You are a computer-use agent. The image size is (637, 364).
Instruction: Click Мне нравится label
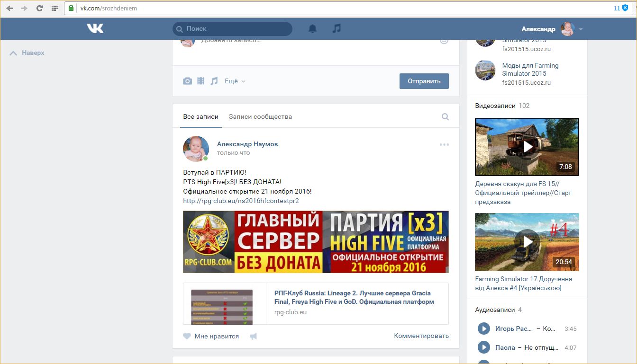coord(217,336)
